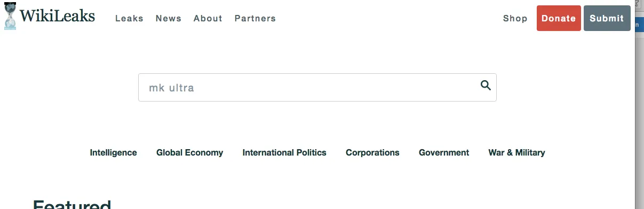
Task: Select the International Politics category
Action: [x=284, y=152]
